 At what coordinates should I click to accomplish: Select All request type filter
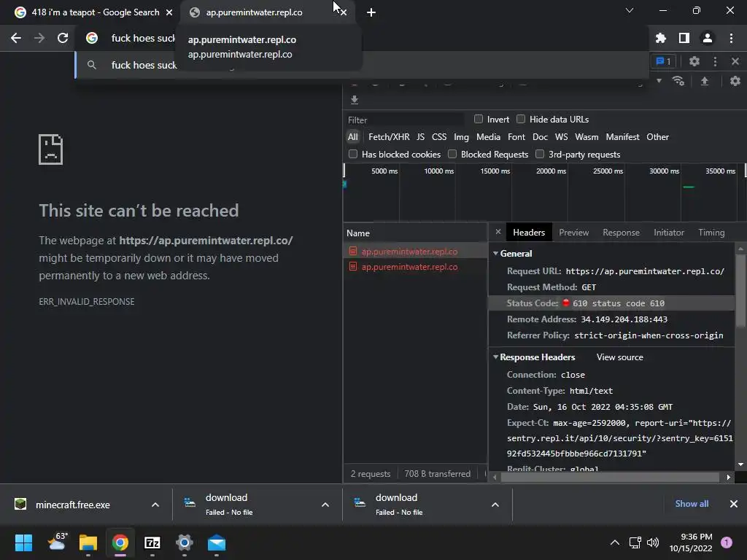352,136
